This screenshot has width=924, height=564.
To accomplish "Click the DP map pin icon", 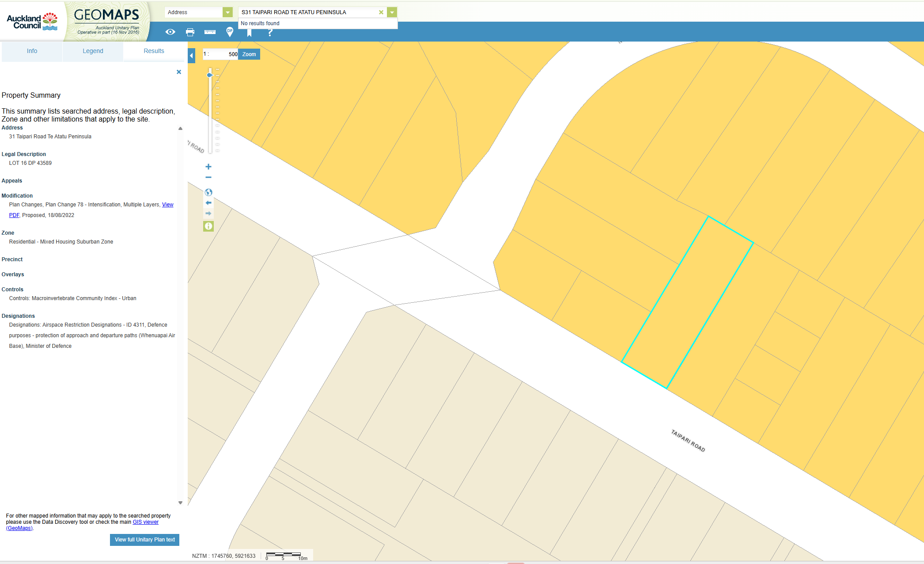I will click(x=230, y=32).
